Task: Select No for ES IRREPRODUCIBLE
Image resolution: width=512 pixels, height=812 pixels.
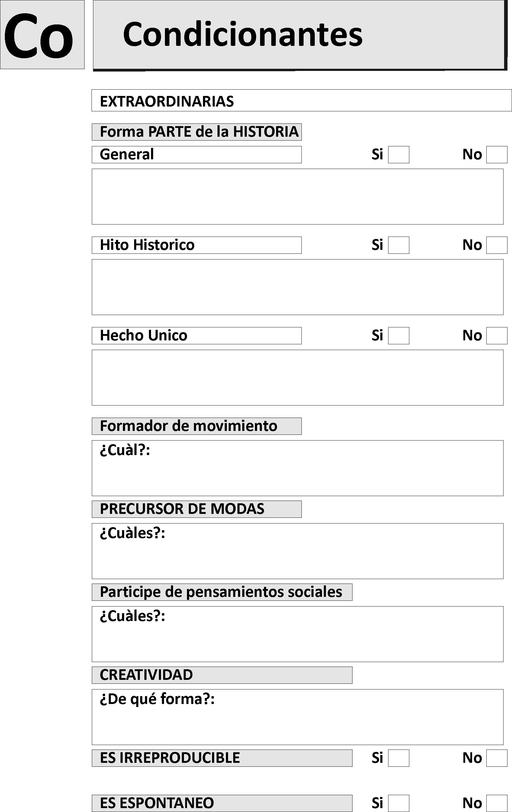Action: 497,758
